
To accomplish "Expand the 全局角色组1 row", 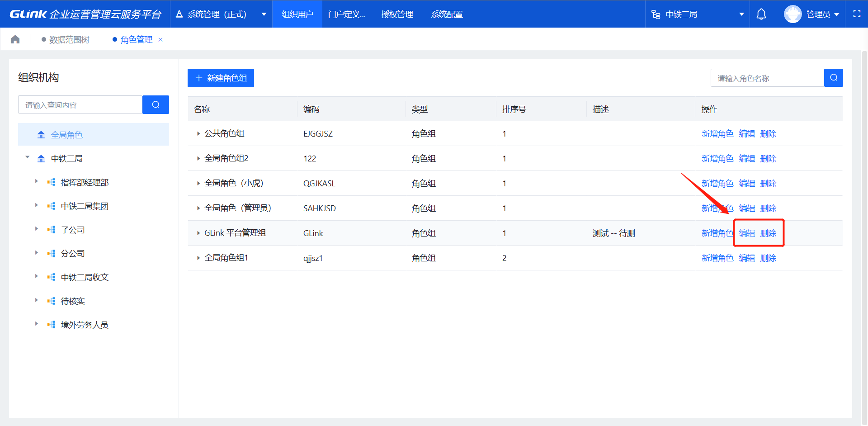I will [x=198, y=258].
